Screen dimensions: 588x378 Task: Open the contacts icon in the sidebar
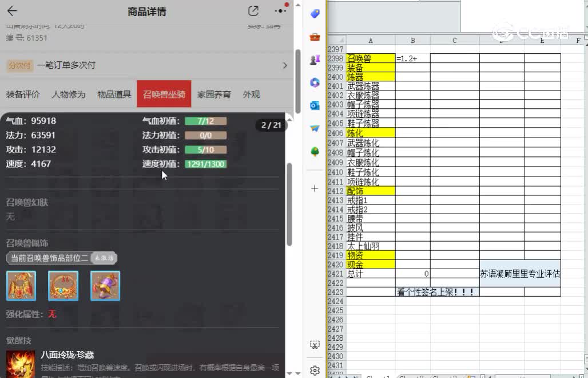point(314,60)
